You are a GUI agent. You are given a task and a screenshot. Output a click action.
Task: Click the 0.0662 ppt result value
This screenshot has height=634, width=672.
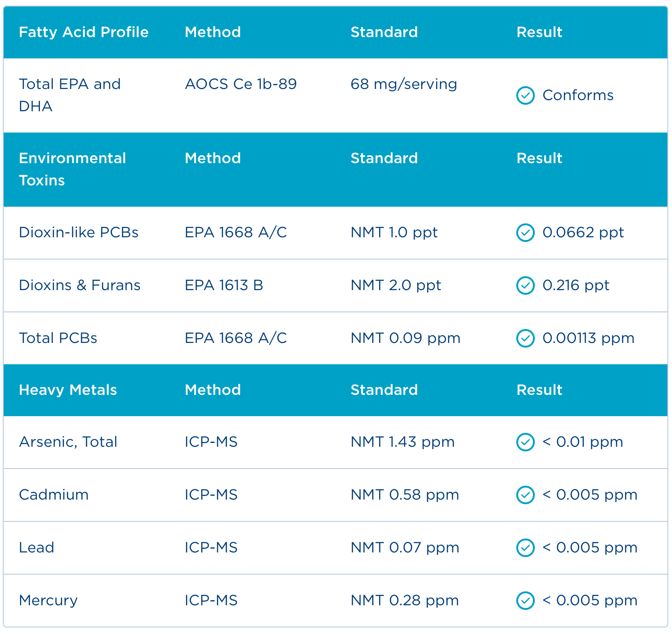pos(583,233)
